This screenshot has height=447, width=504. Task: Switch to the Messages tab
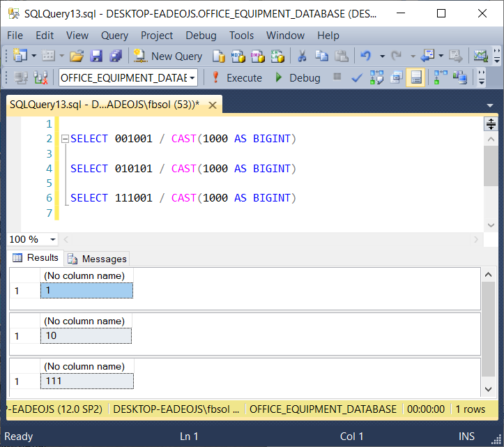coord(98,259)
